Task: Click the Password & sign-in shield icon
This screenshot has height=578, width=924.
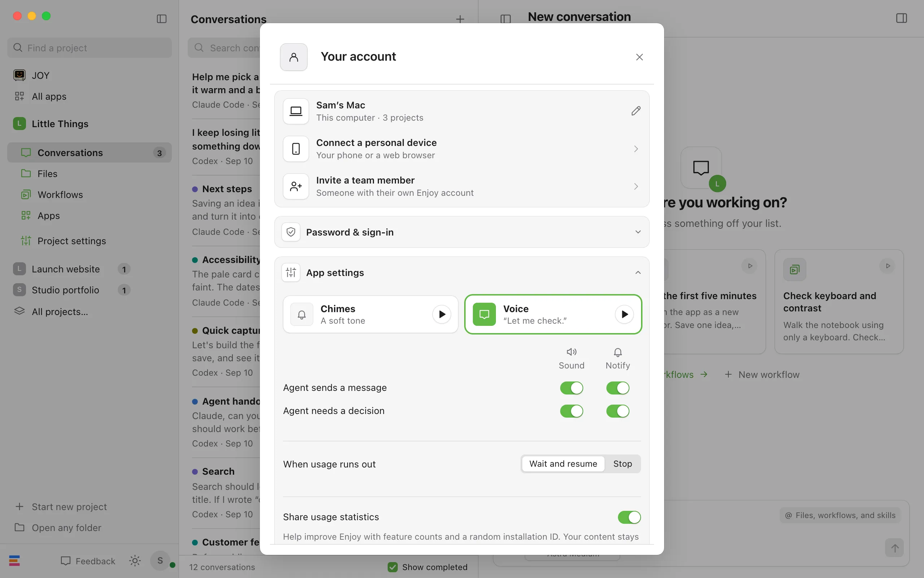Action: (x=291, y=232)
